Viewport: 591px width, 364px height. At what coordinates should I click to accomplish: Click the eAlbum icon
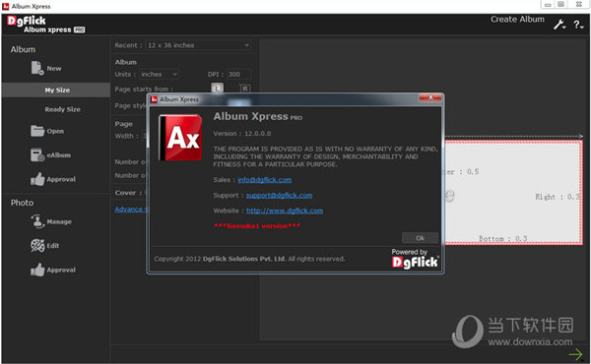click(37, 155)
